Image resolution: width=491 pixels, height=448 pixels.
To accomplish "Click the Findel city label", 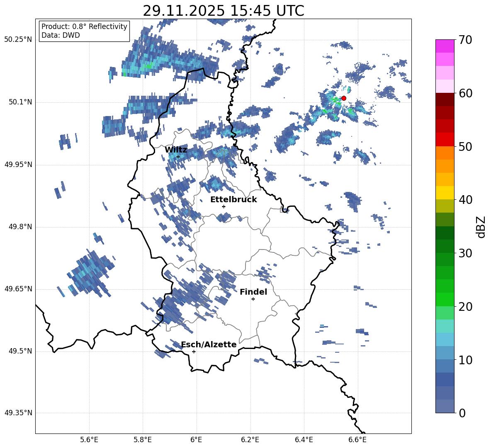I will (x=253, y=292).
